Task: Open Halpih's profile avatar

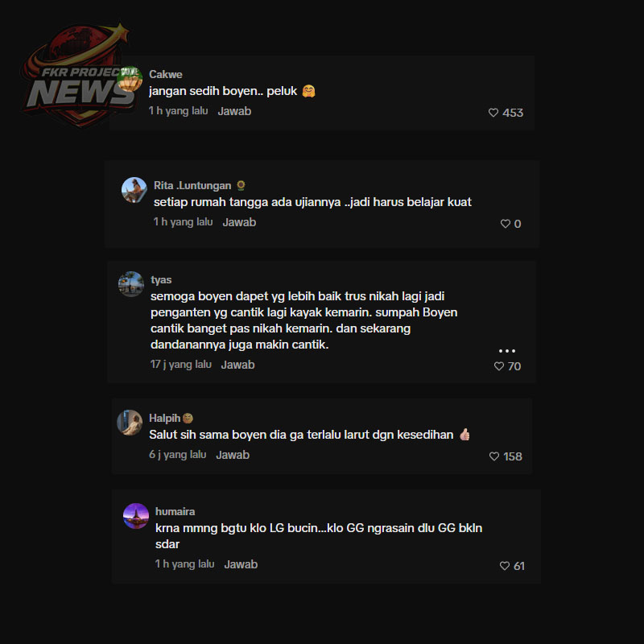Action: coord(130,422)
